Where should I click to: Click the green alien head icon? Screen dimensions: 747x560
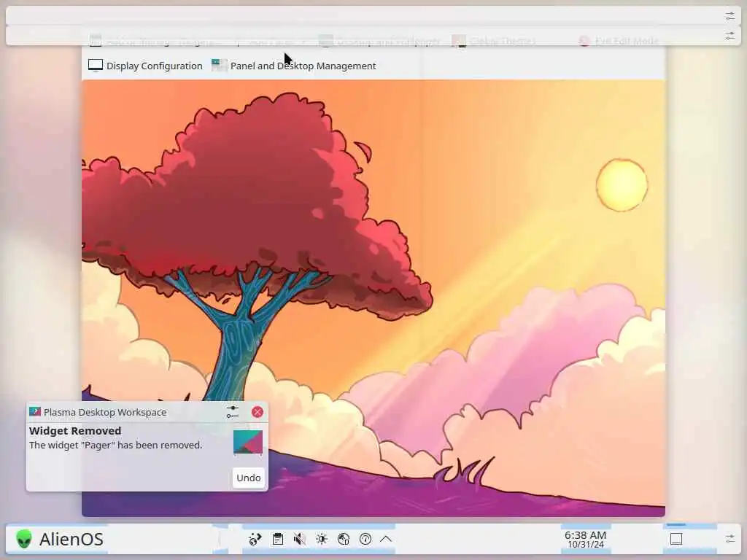tap(24, 539)
